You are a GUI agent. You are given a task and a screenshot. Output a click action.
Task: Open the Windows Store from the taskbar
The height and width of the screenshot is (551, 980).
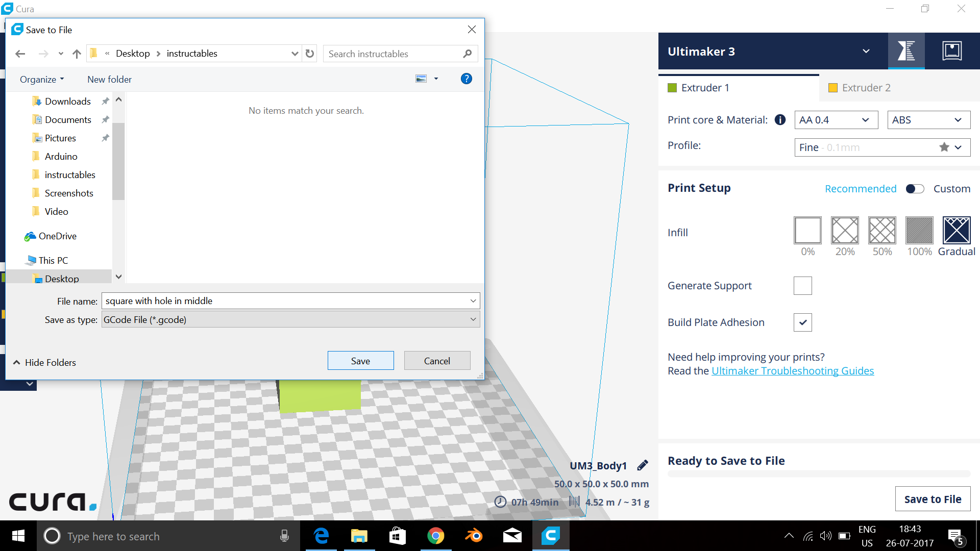pyautogui.click(x=398, y=536)
